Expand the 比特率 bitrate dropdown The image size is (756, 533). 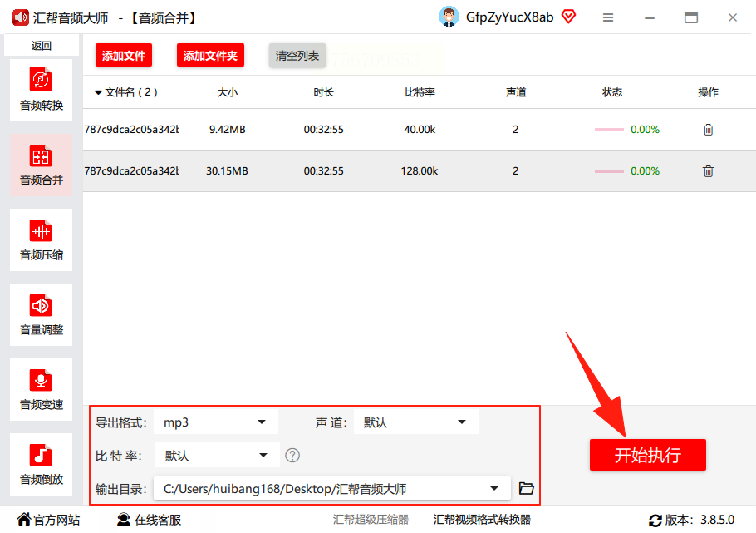(x=217, y=456)
